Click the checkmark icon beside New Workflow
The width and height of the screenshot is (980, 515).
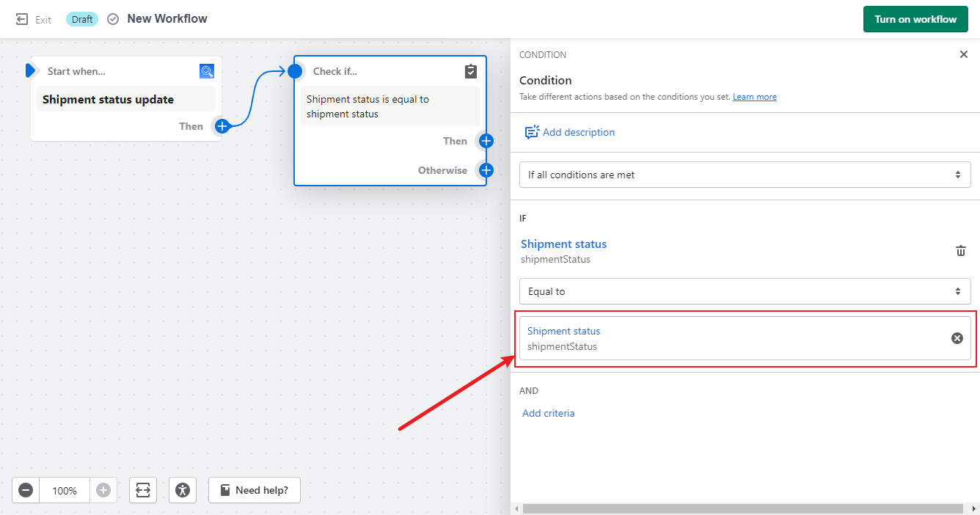click(113, 19)
